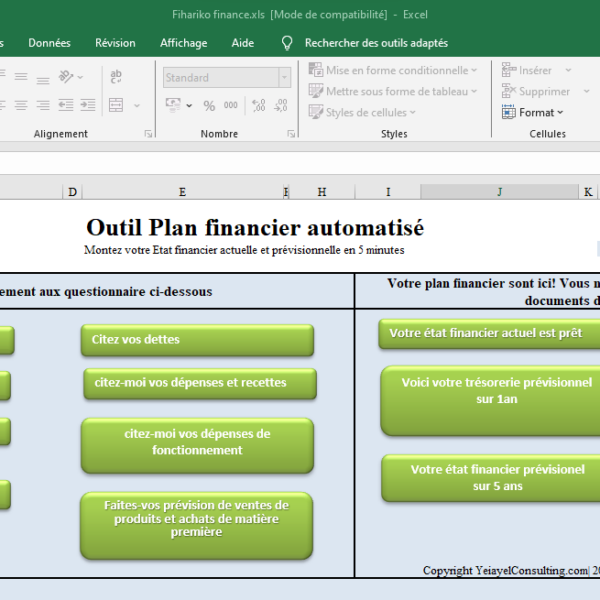Select column D header
This screenshot has height=600, width=600.
(x=72, y=192)
